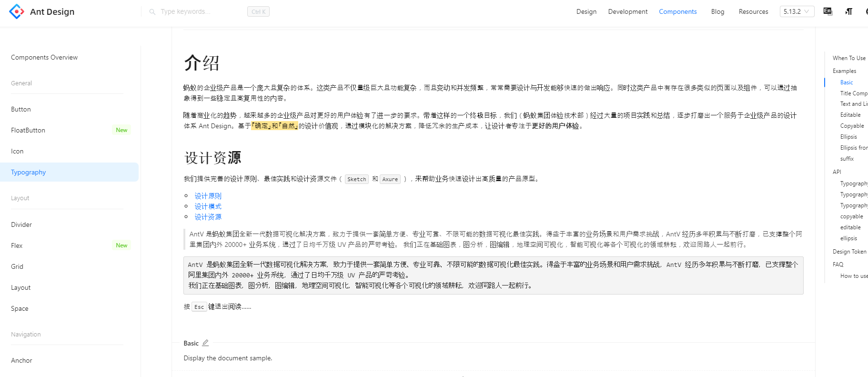Jump to When To Use anchor

pyautogui.click(x=849, y=58)
